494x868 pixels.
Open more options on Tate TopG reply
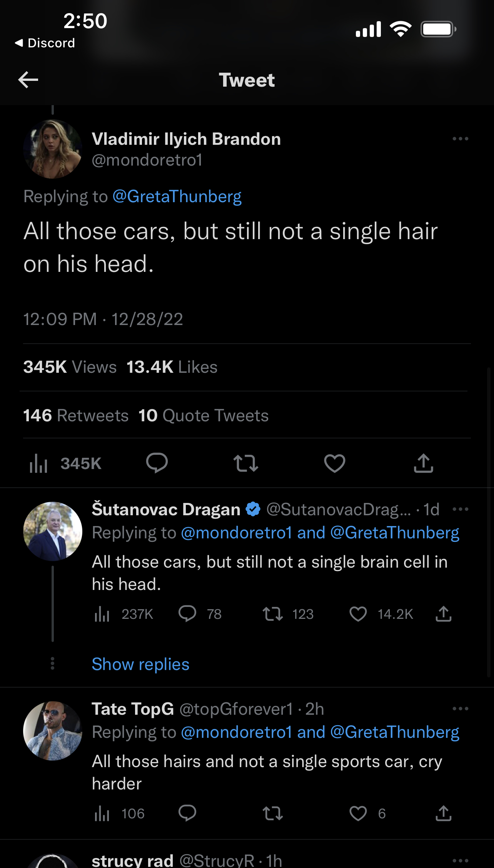[461, 709]
